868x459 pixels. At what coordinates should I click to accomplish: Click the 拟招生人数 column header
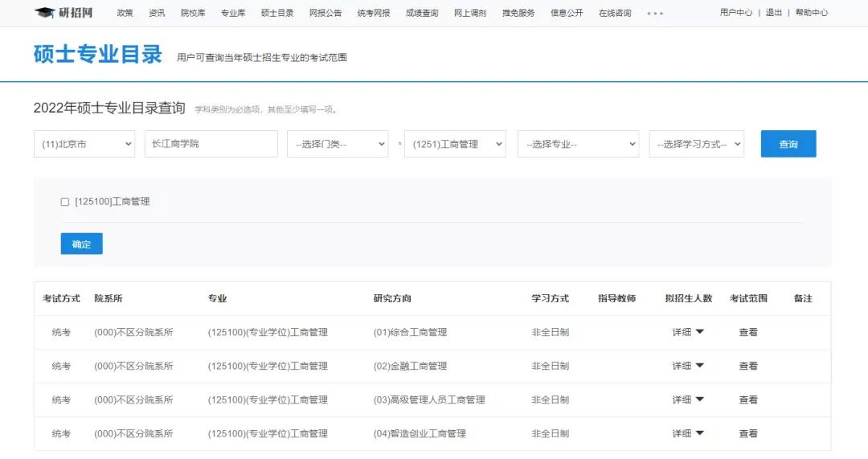689,298
